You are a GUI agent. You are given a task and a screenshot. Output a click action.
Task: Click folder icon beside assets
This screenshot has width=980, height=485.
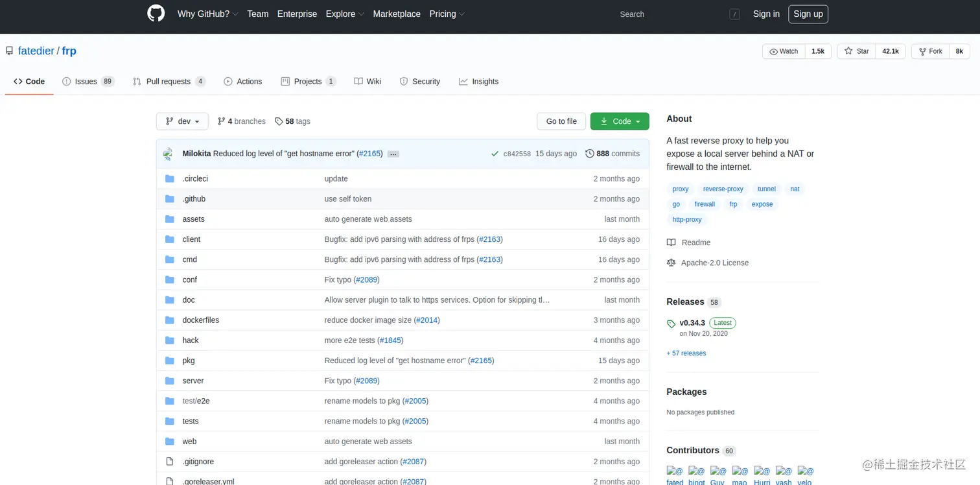170,219
